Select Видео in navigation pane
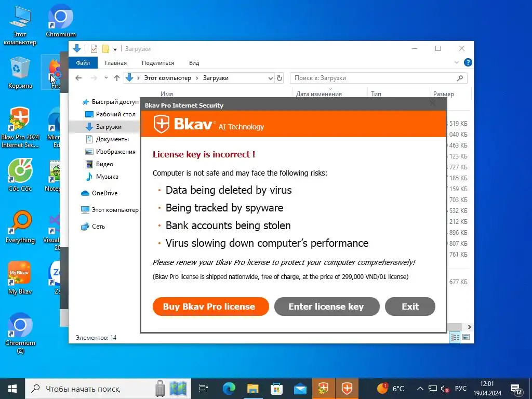 click(x=99, y=164)
